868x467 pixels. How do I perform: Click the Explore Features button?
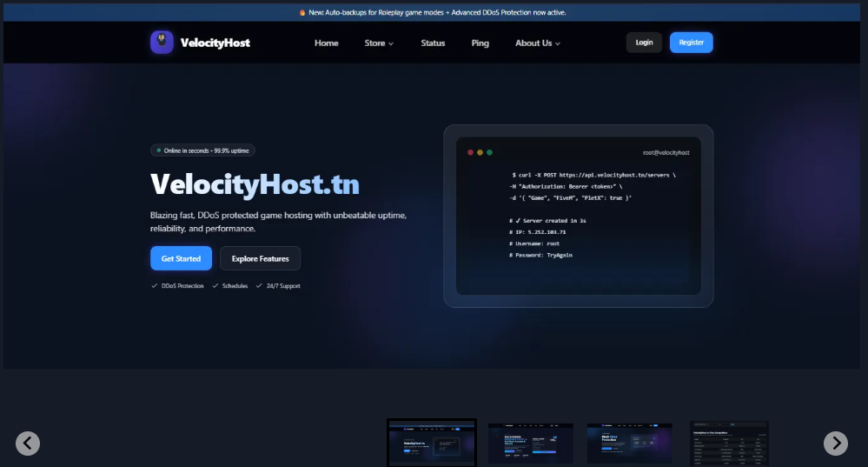260,258
